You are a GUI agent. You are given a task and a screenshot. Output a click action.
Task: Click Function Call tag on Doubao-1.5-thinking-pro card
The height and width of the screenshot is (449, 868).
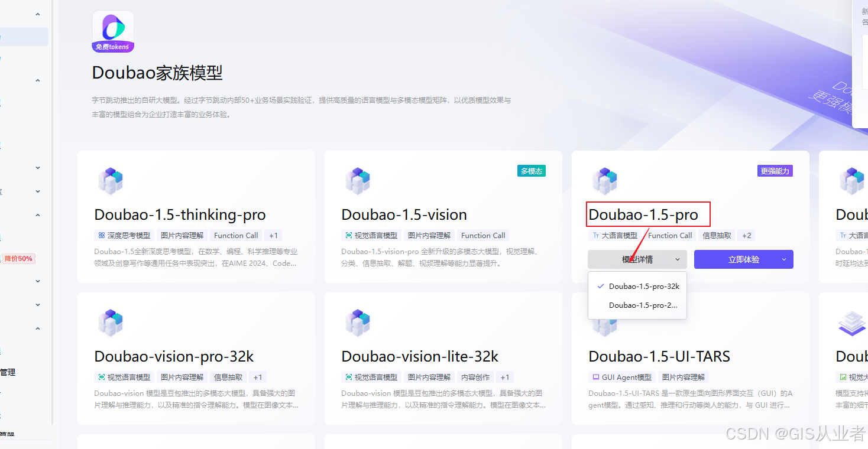pyautogui.click(x=236, y=235)
